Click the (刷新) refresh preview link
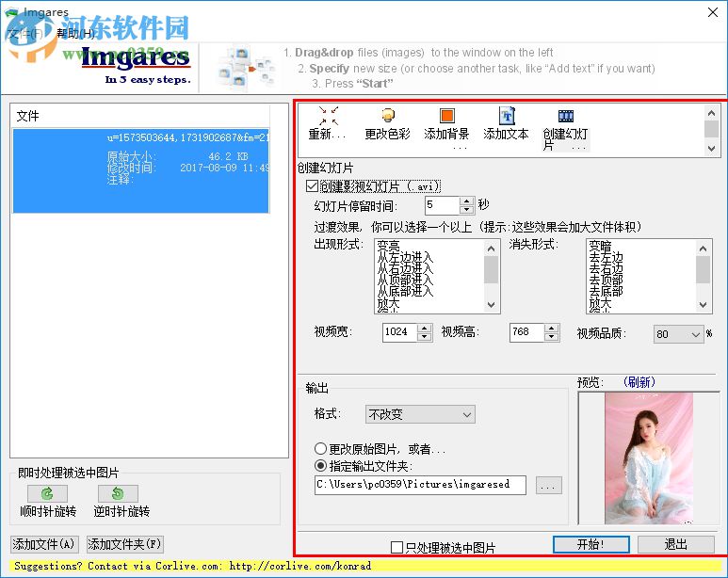 click(x=639, y=382)
